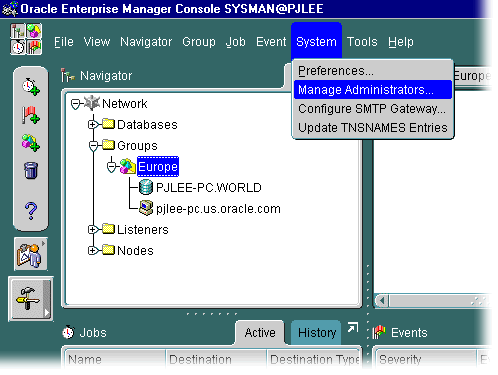Collapse the Network tree node

[x=76, y=104]
